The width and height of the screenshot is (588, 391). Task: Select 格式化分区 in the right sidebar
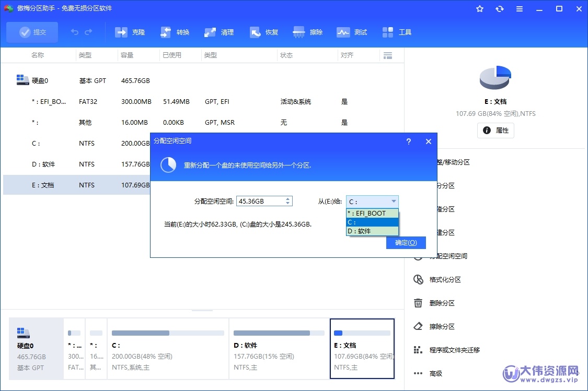(x=444, y=279)
